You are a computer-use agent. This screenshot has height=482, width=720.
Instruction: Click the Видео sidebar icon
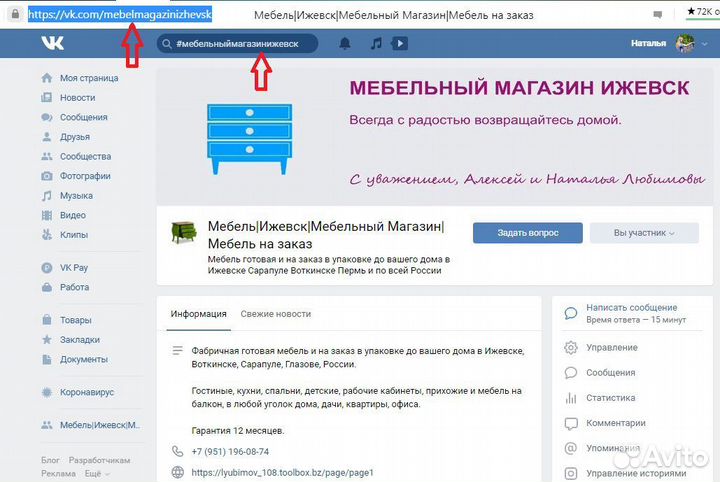[47, 215]
